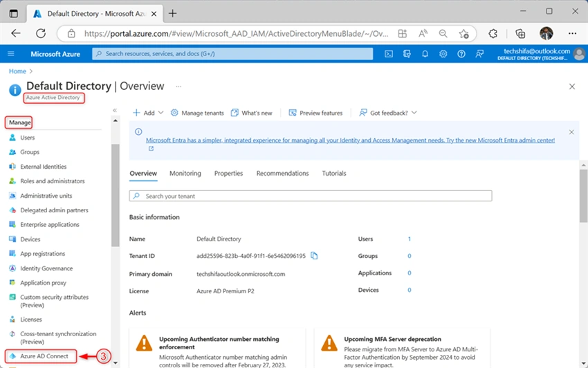The height and width of the screenshot is (368, 588).
Task: Open the Help question mark icon
Action: [461, 54]
